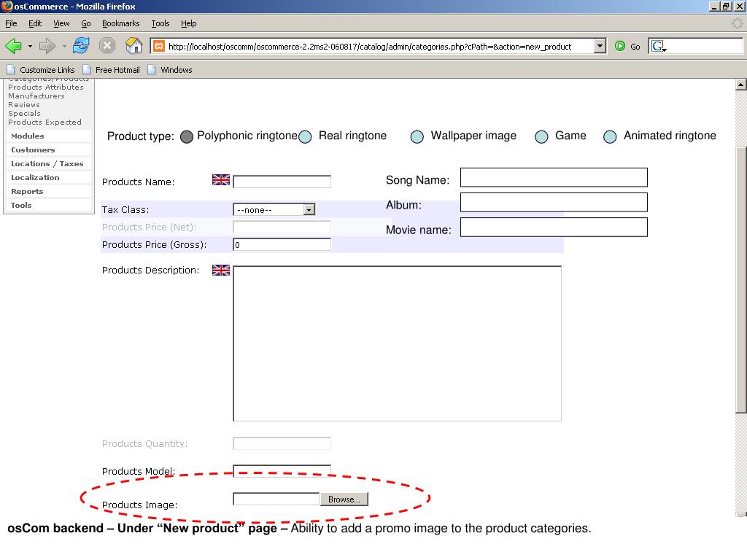
Task: Open Specials in the sidebar
Action: point(24,113)
